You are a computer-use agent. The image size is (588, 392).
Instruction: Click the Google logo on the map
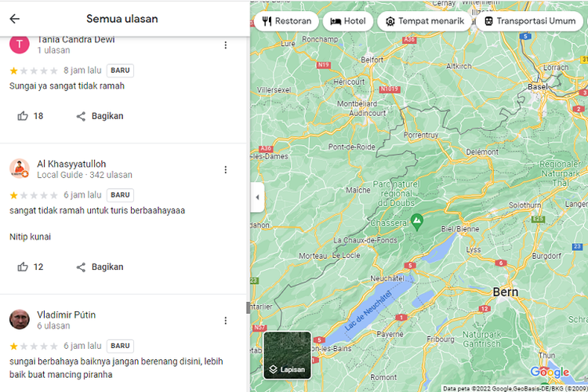(549, 372)
